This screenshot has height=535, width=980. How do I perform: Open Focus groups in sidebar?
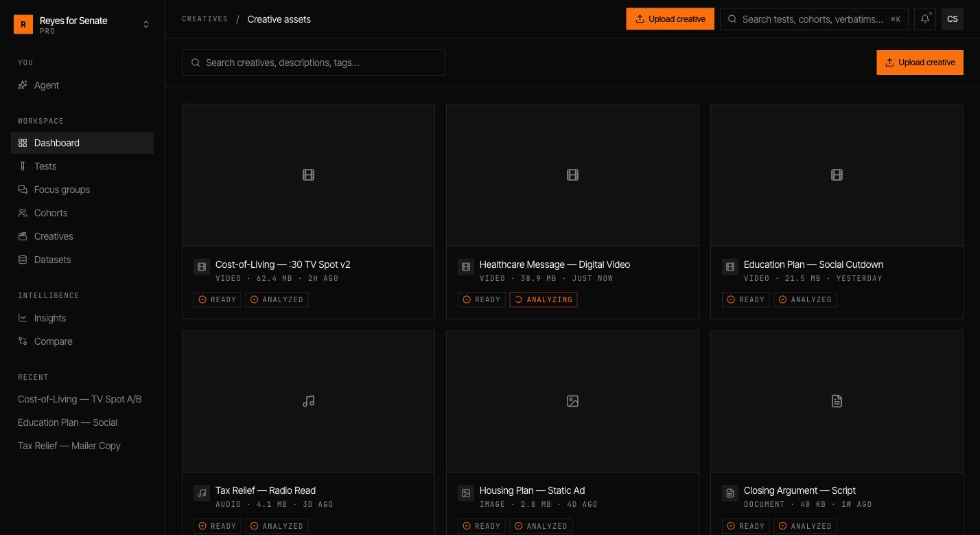(82, 190)
